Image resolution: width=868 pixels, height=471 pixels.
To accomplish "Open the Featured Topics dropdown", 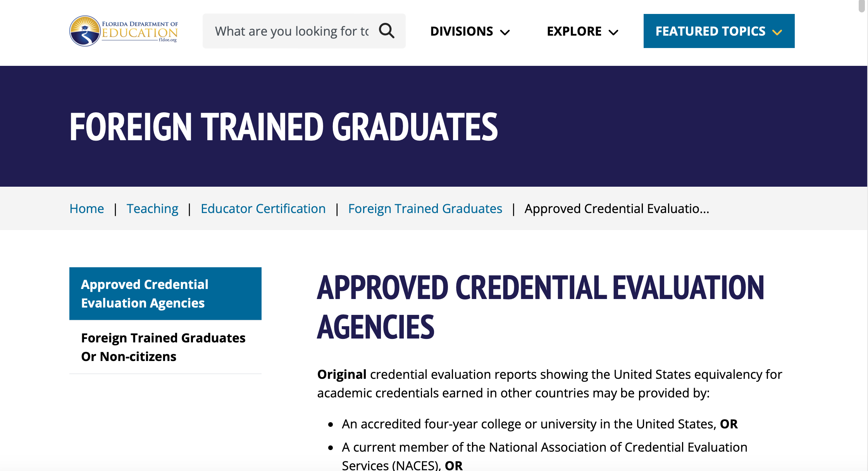I will [x=711, y=31].
